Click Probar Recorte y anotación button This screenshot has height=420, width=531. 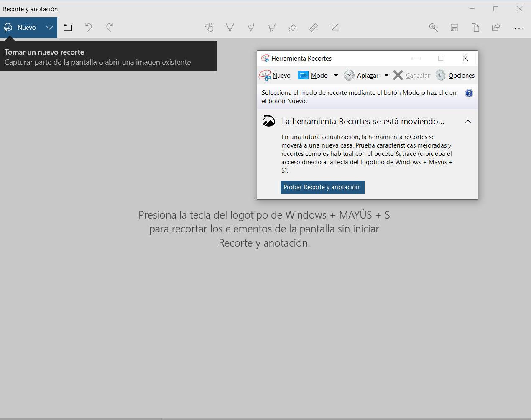click(322, 187)
